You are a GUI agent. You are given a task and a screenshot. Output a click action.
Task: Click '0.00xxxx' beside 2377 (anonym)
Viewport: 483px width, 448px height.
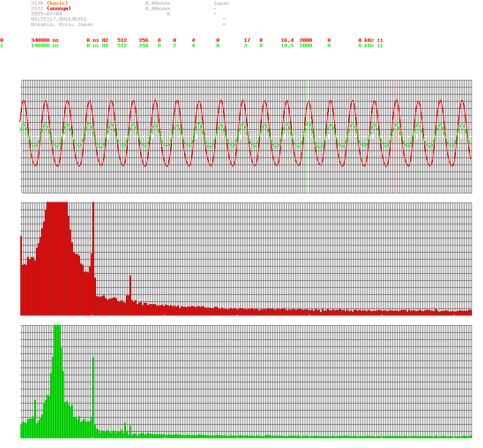click(x=157, y=8)
